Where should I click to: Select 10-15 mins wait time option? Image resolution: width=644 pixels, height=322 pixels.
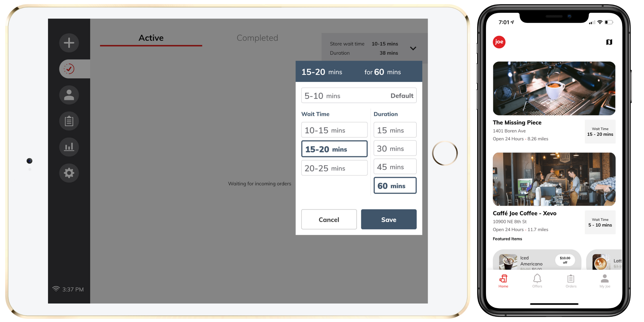333,130
